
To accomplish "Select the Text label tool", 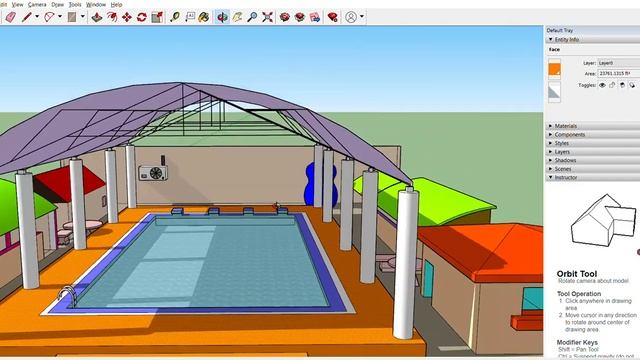I will point(190,17).
